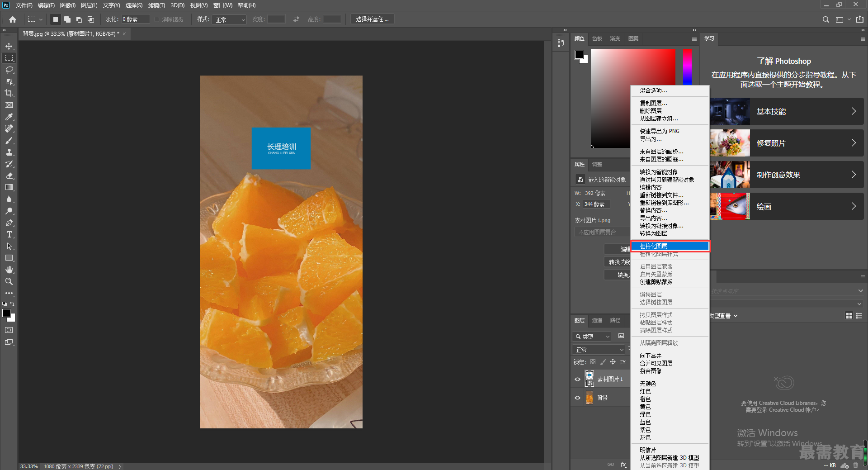Screen dimensions: 868x470
Task: Select the Dodge tool
Action: tap(9, 211)
